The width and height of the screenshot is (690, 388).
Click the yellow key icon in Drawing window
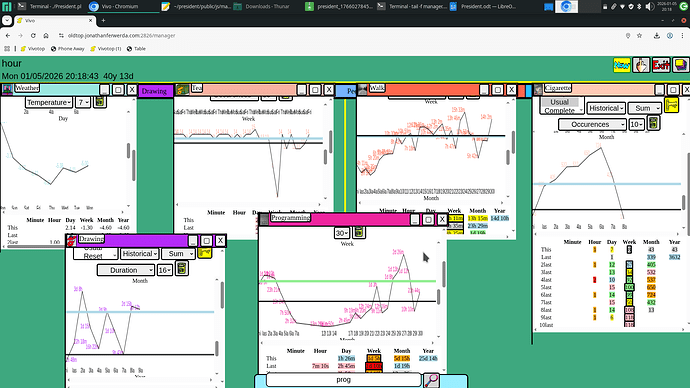[205, 253]
